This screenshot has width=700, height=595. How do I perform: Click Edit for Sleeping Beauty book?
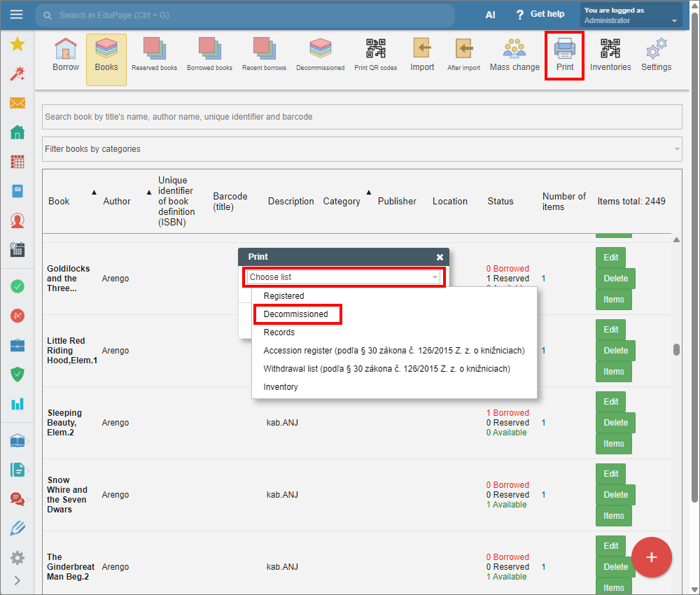click(610, 402)
